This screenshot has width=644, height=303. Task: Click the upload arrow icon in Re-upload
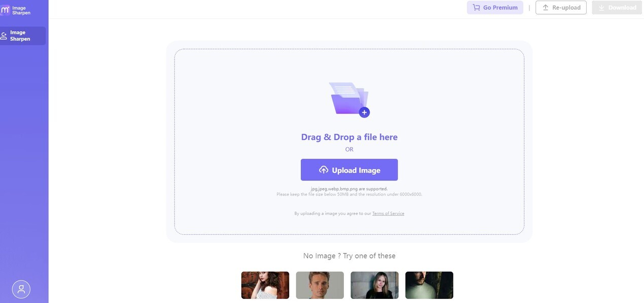point(546,8)
